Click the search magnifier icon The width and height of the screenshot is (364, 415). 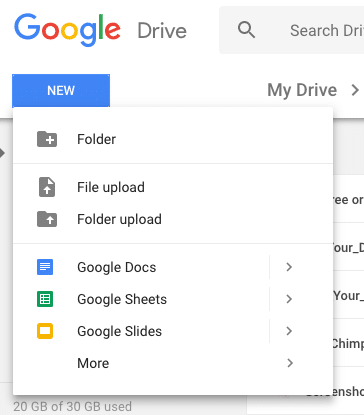click(246, 30)
